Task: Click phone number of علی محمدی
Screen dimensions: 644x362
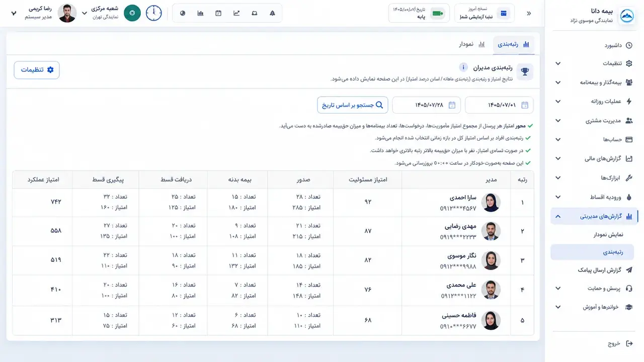Action: click(458, 296)
